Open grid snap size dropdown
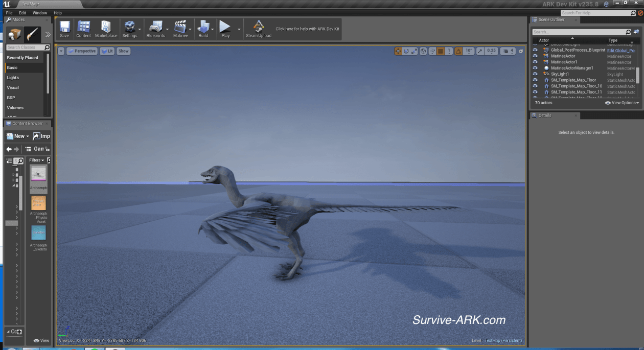 [449, 51]
